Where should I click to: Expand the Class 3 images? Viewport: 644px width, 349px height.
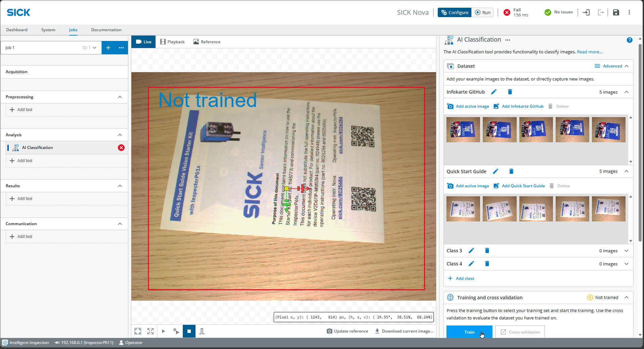(627, 251)
